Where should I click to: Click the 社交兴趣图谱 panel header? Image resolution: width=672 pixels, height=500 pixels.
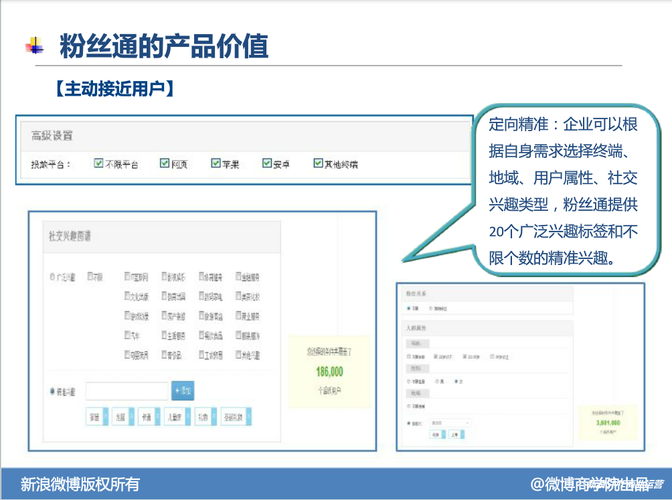pyautogui.click(x=162, y=237)
